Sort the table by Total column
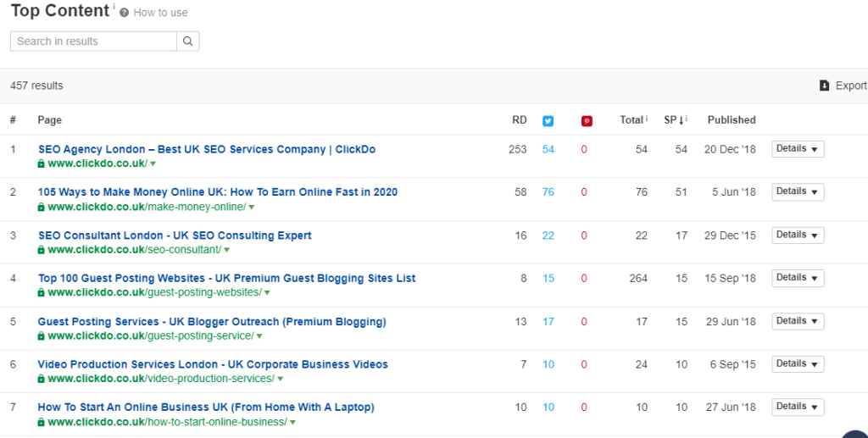Image resolution: width=868 pixels, height=438 pixels. tap(631, 120)
